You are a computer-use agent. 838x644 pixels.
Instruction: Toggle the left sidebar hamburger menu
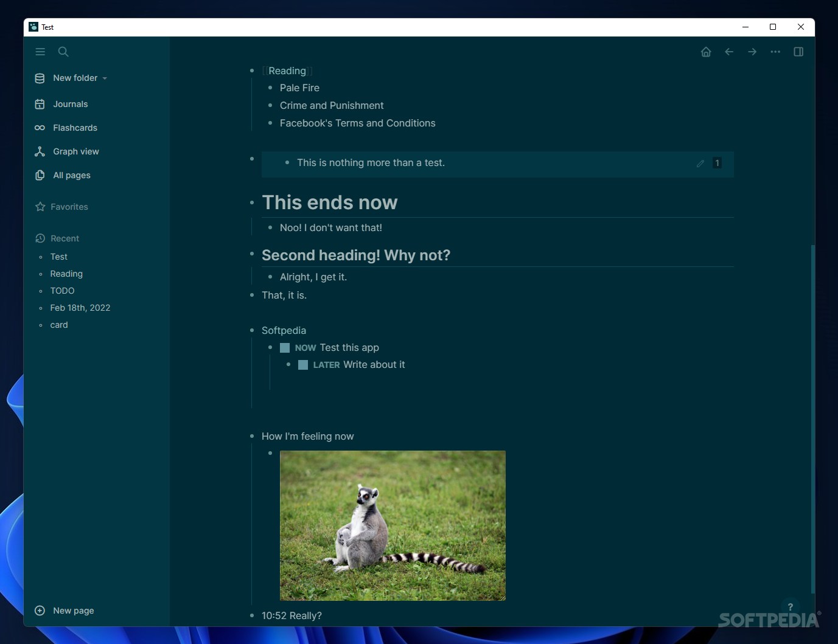point(40,52)
